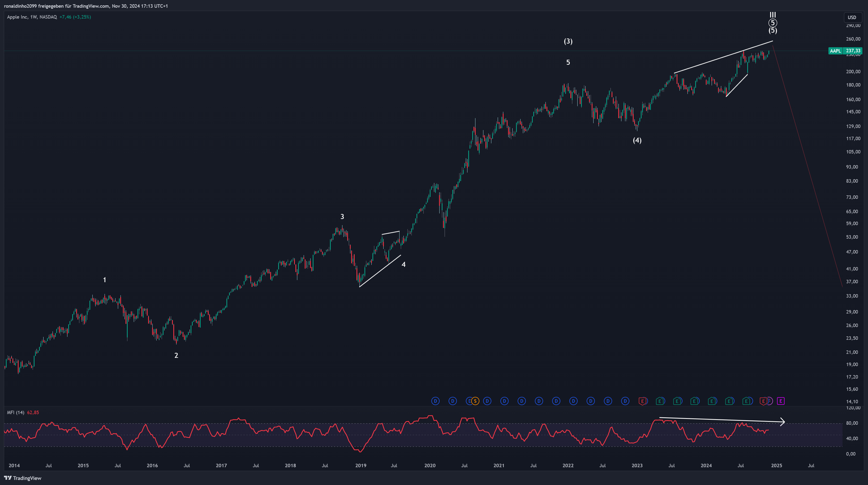Click the 200,00 price axis label
The width and height of the screenshot is (868, 485).
click(853, 71)
